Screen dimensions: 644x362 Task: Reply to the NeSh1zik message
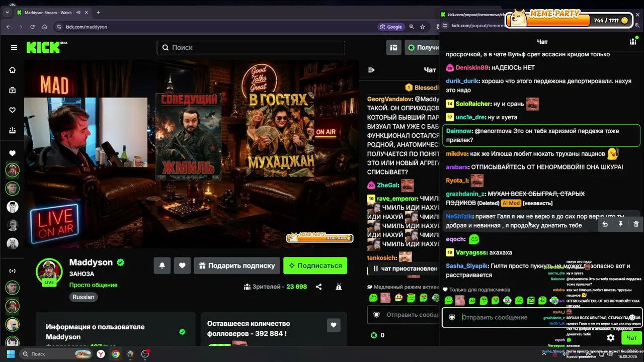point(605,224)
